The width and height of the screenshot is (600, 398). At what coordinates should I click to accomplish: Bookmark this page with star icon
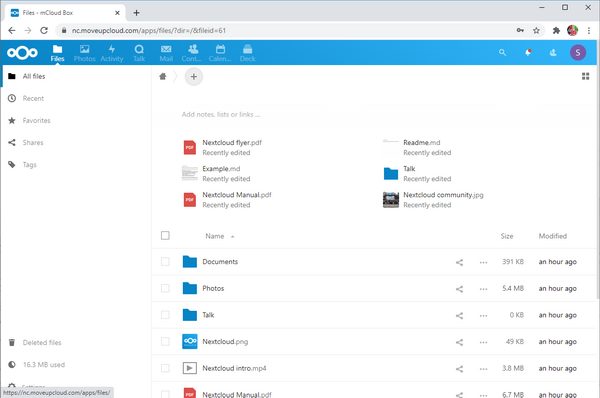click(x=536, y=30)
